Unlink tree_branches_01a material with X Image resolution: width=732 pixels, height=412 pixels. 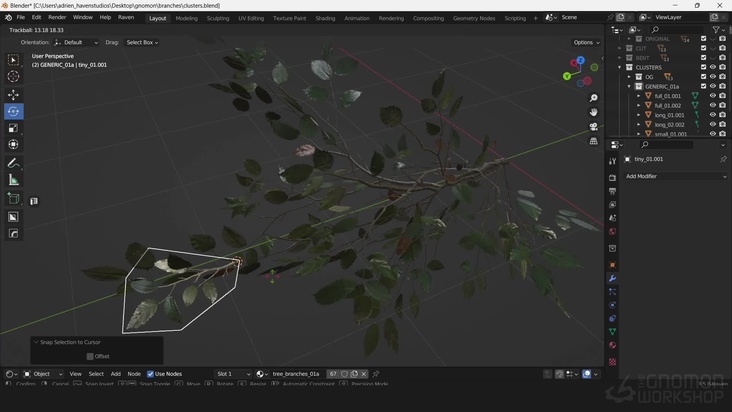(364, 374)
